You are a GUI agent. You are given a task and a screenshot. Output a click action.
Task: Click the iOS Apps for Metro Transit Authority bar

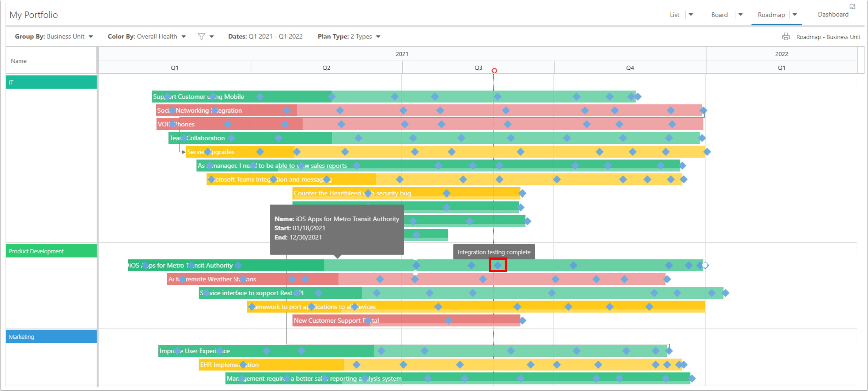[415, 265]
